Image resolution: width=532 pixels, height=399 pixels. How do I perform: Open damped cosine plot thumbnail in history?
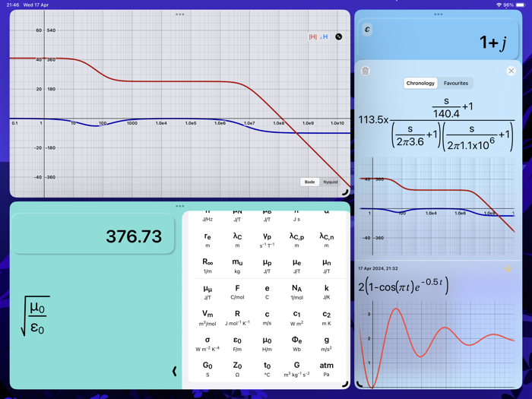coord(437,344)
